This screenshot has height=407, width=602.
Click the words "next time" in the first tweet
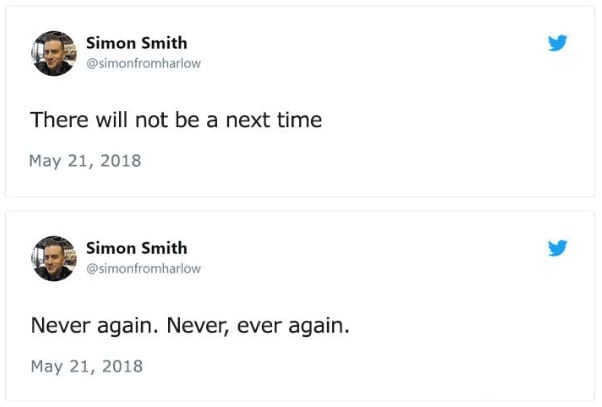274,120
